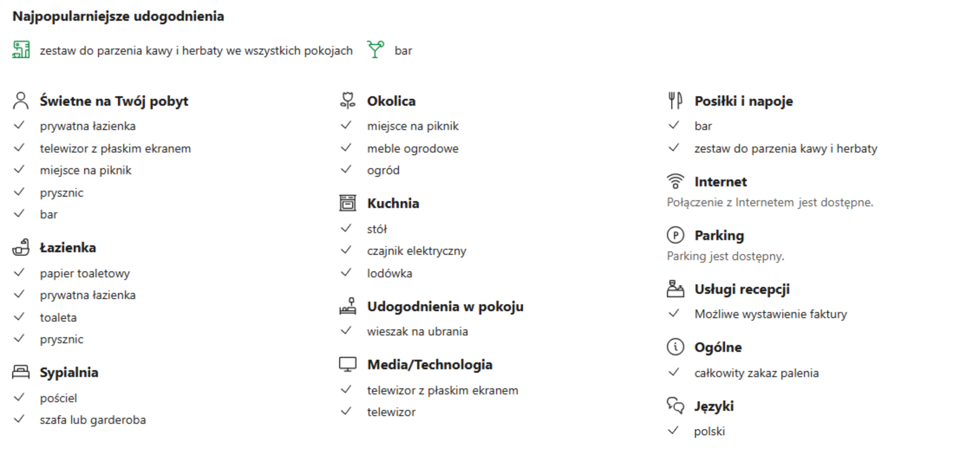Image resolution: width=980 pixels, height=475 pixels.
Task: Click the Wi-Fi icon beside Internet
Action: (x=675, y=181)
